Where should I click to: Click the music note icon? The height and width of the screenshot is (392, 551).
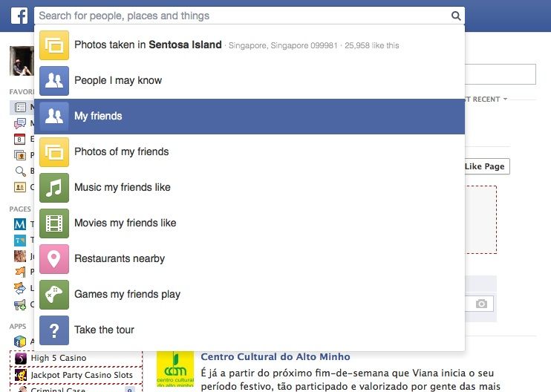[x=54, y=188]
